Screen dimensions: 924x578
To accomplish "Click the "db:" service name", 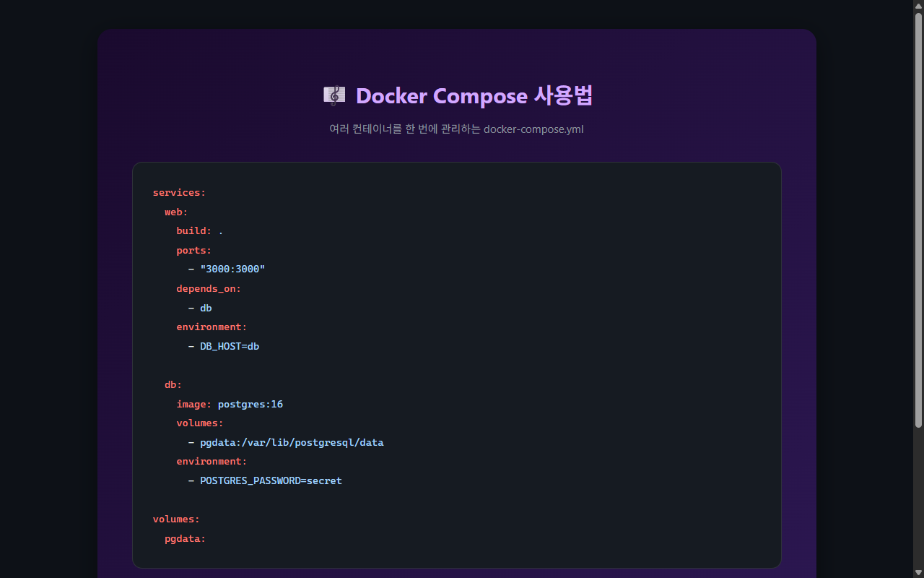I will [x=173, y=384].
